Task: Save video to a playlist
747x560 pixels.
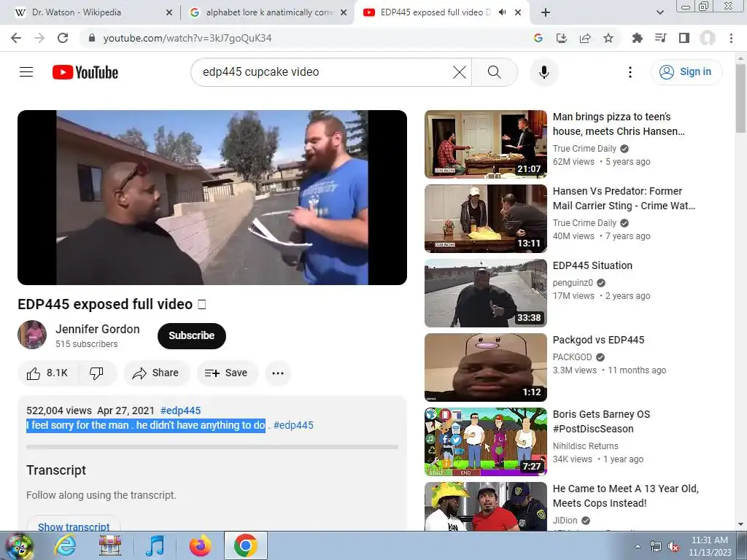Action: (x=227, y=373)
